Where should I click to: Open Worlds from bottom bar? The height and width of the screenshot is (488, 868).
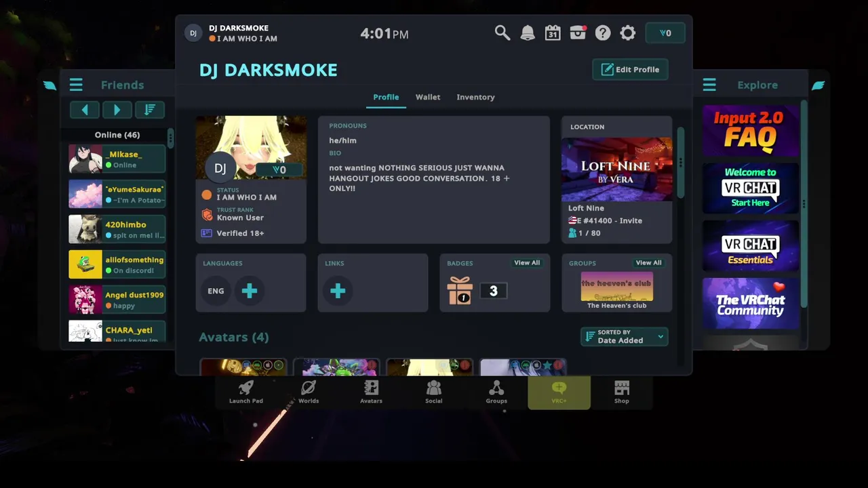click(x=309, y=392)
